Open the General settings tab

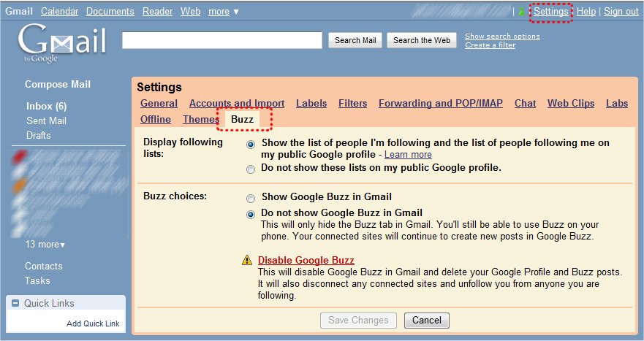(x=159, y=104)
